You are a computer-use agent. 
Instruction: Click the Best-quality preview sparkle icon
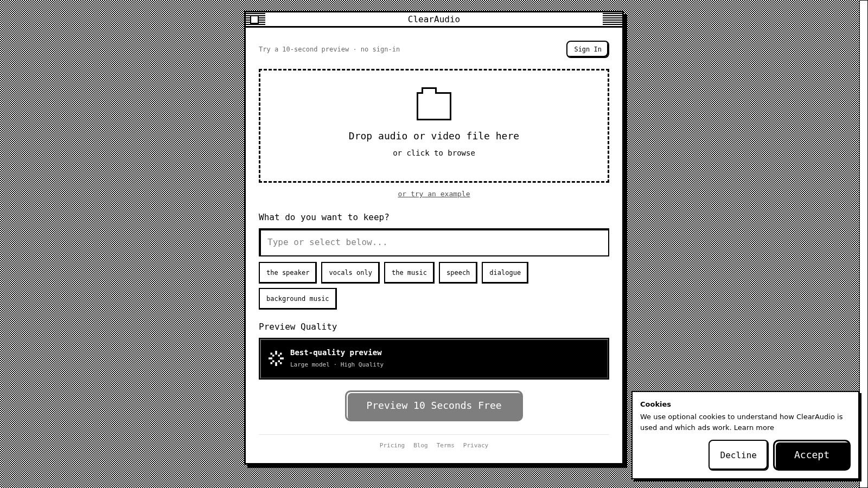coord(276,358)
